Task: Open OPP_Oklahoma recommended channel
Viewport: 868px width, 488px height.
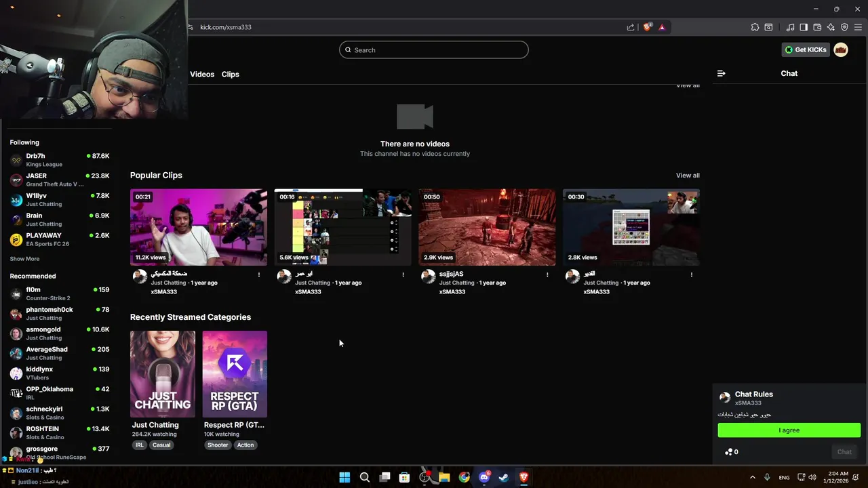Action: coord(60,393)
